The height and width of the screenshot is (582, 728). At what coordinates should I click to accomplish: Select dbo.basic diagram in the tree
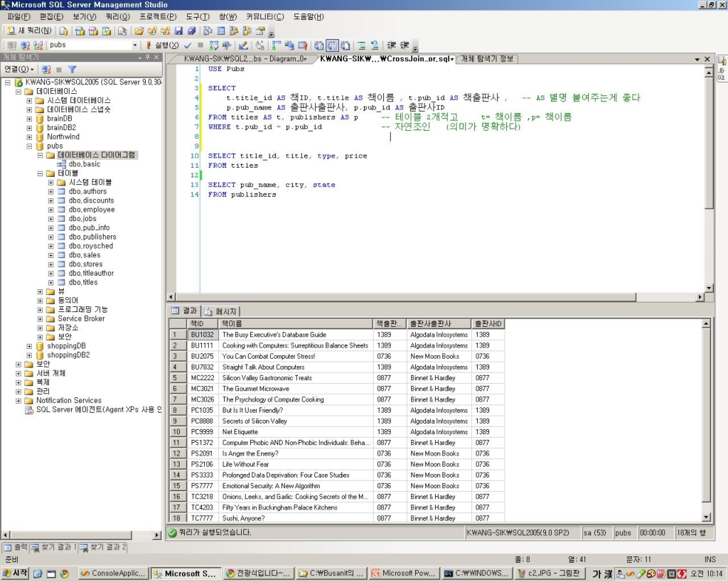point(84,164)
